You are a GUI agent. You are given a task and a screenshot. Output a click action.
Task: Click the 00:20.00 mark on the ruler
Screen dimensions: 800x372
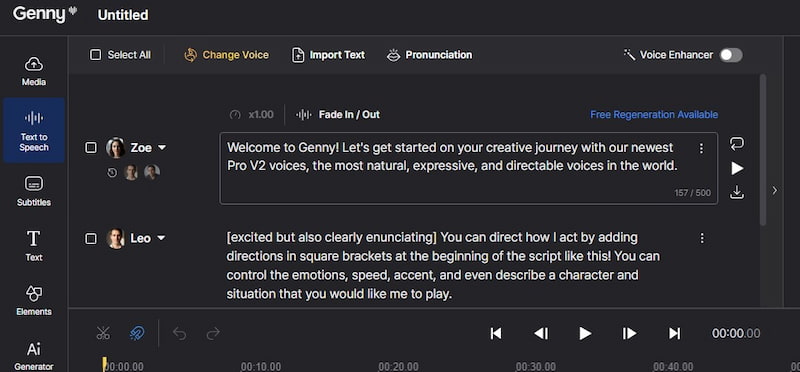[x=398, y=366]
